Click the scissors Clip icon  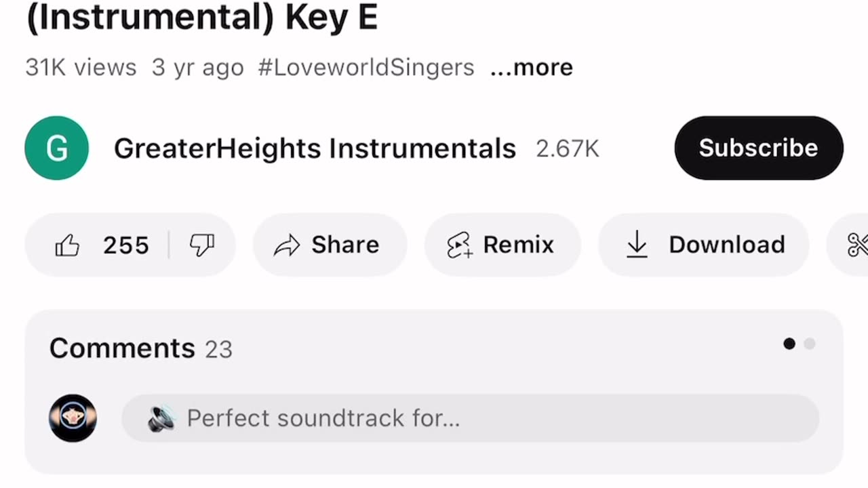pos(857,245)
